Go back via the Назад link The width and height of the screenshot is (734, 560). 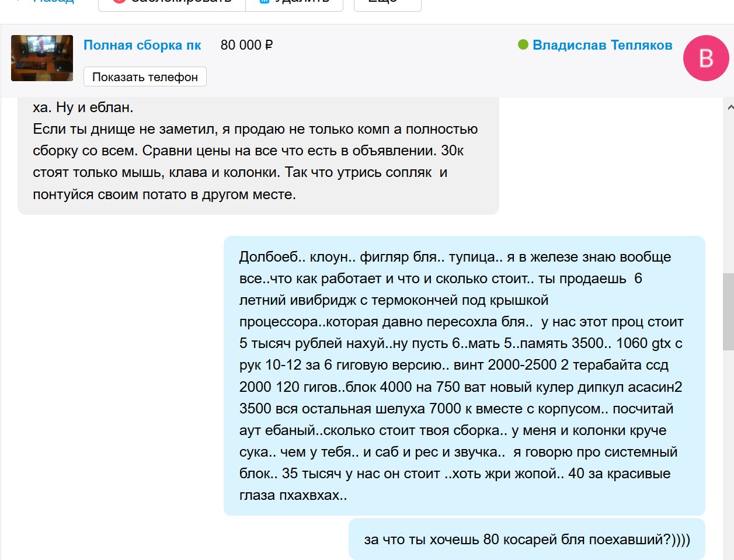tap(54, 2)
